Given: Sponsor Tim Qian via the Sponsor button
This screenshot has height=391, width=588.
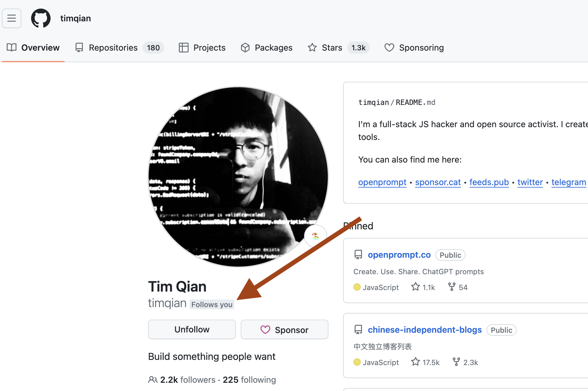Looking at the screenshot, I should click(284, 329).
